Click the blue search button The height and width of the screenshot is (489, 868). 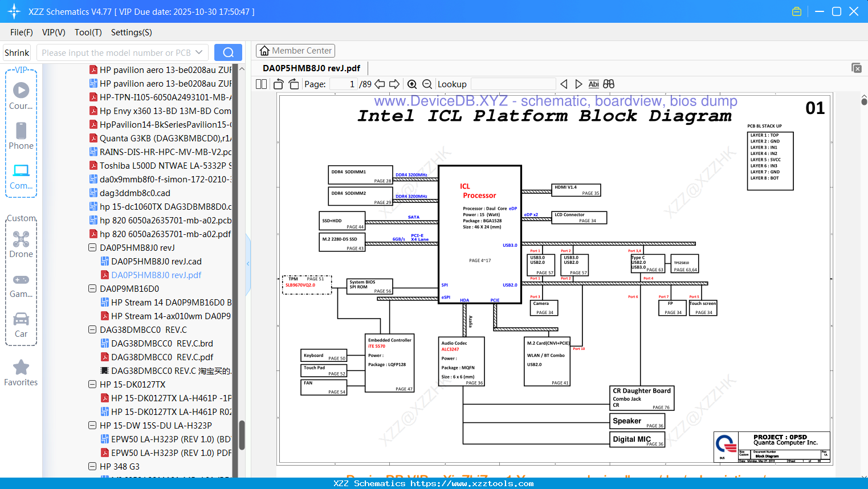click(x=228, y=52)
